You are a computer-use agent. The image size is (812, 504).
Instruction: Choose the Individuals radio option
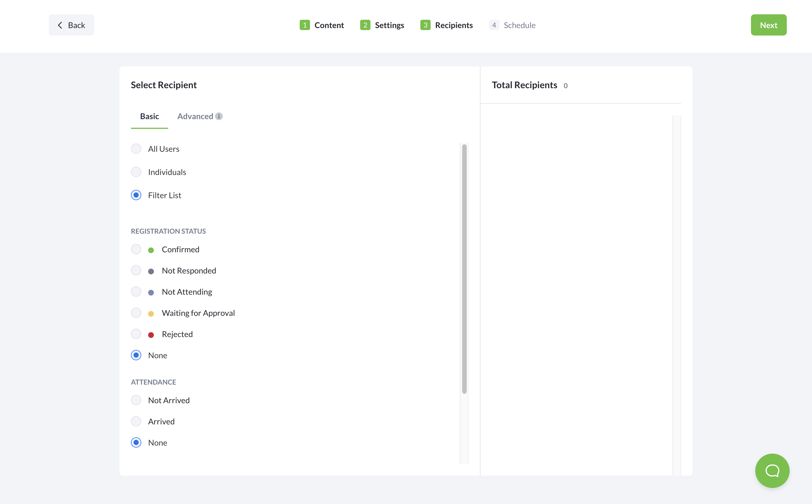136,172
